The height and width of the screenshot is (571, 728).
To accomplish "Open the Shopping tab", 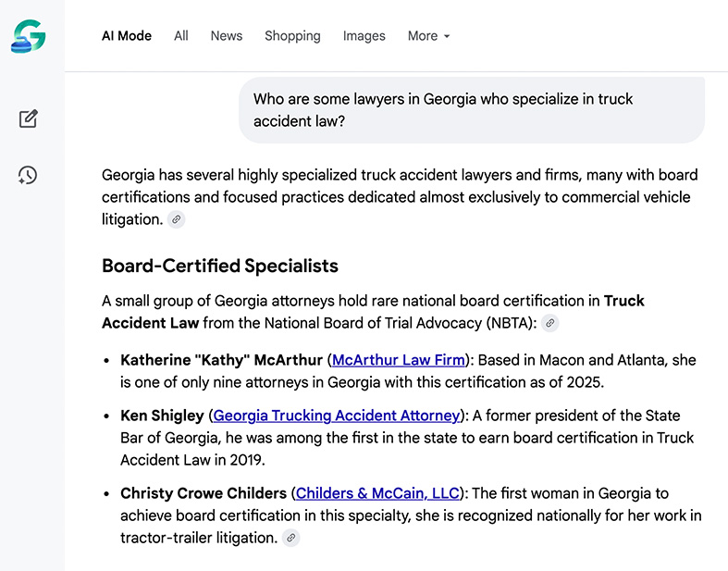I will pyautogui.click(x=292, y=36).
